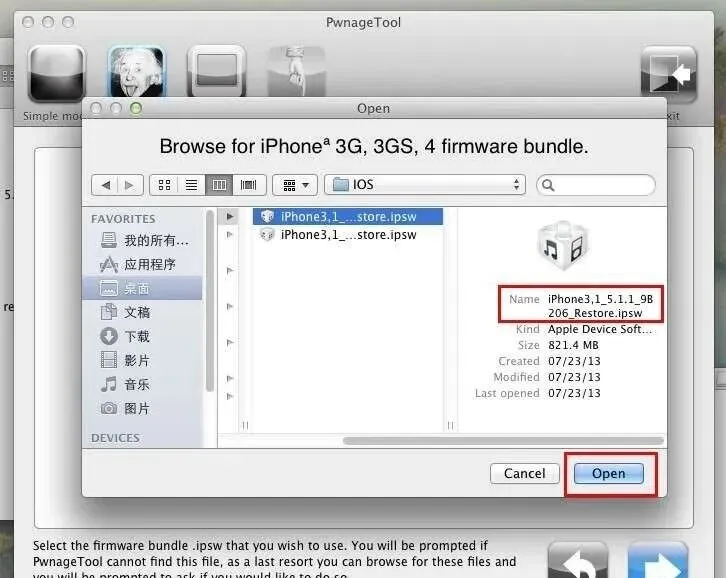Click the icon of the second ipsw file
726x578 pixels.
pyautogui.click(x=267, y=235)
